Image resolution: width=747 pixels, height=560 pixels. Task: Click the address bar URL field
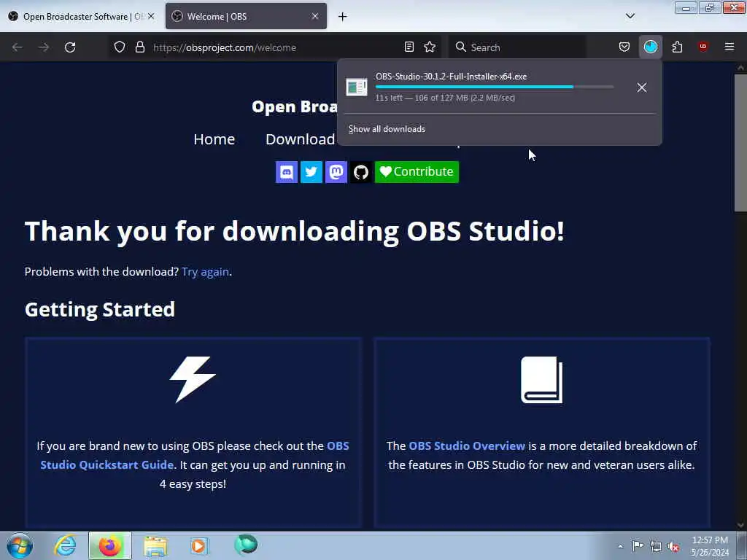coord(276,47)
